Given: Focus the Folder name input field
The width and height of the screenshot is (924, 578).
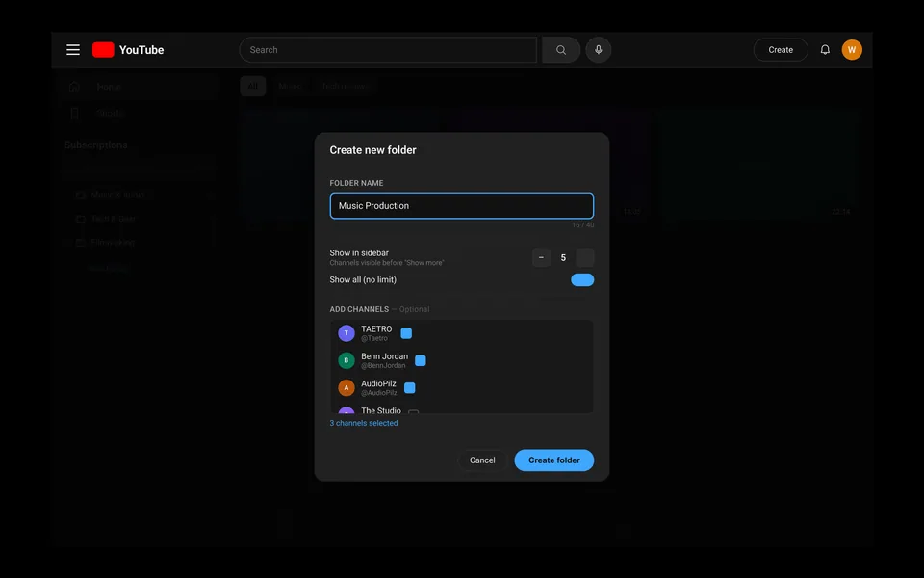Looking at the screenshot, I should tap(461, 206).
